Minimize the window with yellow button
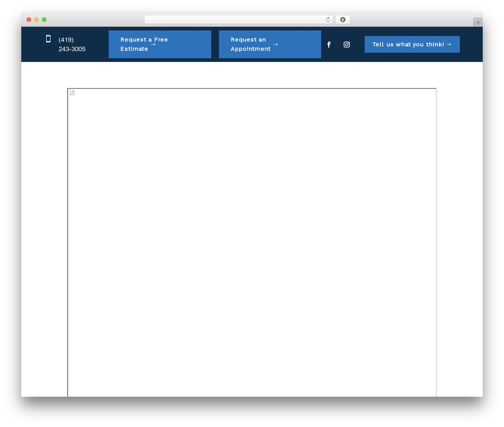The height and width of the screenshot is (427, 504). pyautogui.click(x=37, y=20)
